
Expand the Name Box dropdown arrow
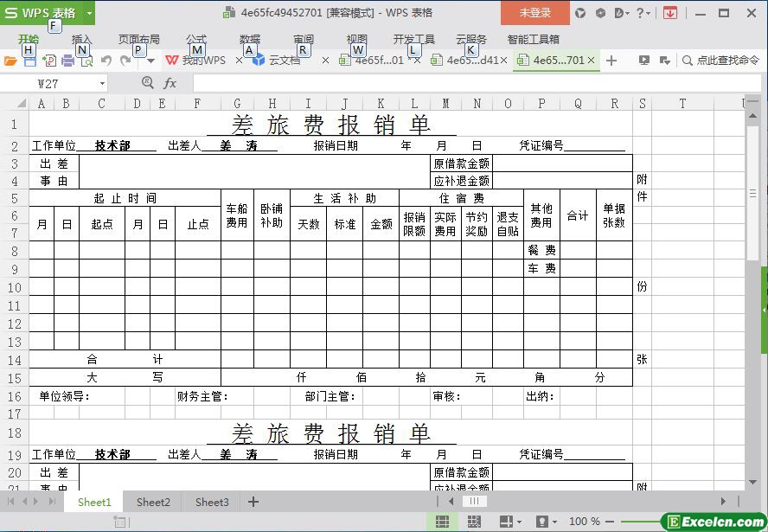coord(102,84)
